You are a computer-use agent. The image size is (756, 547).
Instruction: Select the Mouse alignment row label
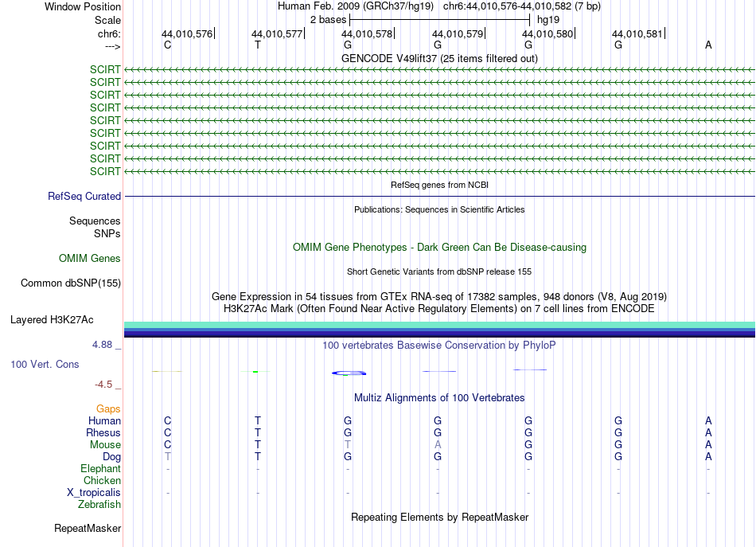[105, 445]
